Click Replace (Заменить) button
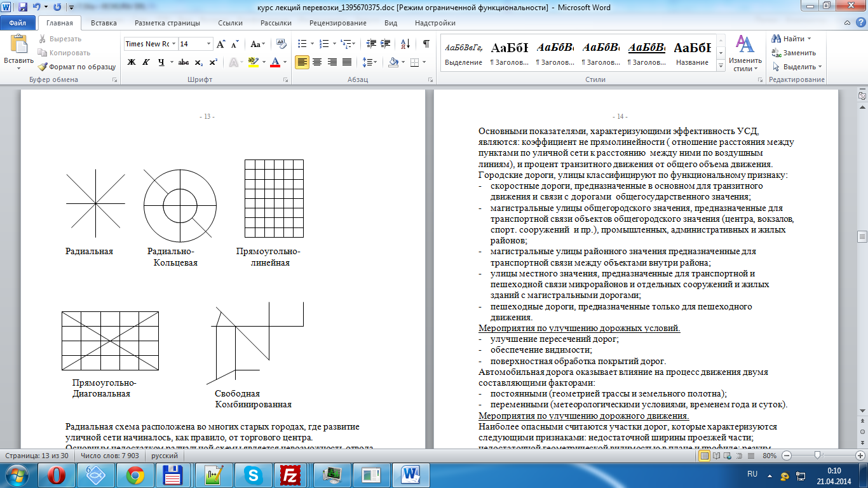This screenshot has width=868, height=488. point(794,53)
